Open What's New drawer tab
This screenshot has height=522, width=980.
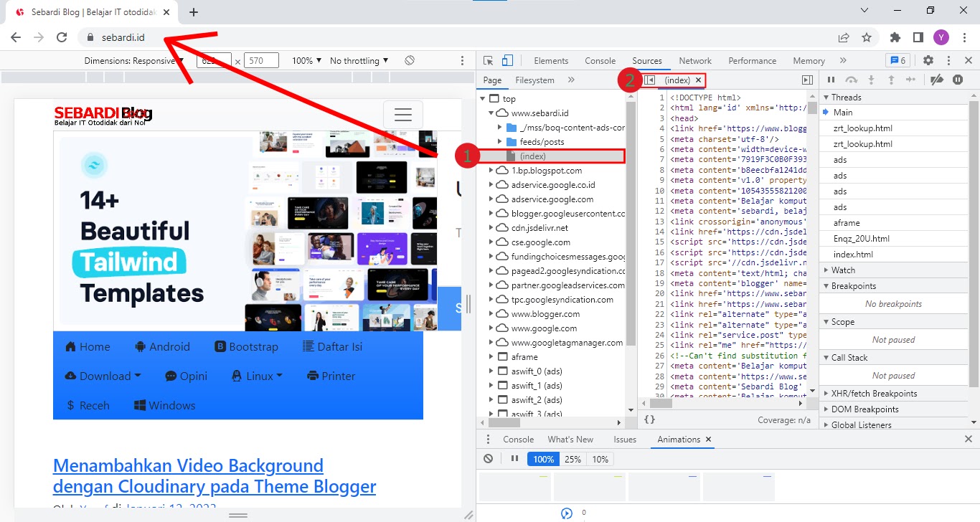point(570,440)
